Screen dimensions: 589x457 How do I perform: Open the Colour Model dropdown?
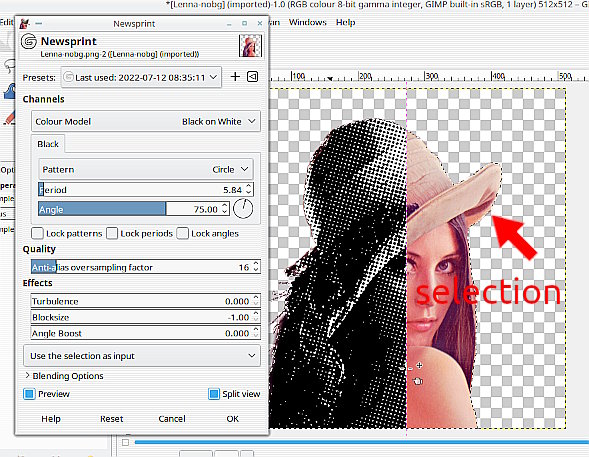pyautogui.click(x=146, y=121)
